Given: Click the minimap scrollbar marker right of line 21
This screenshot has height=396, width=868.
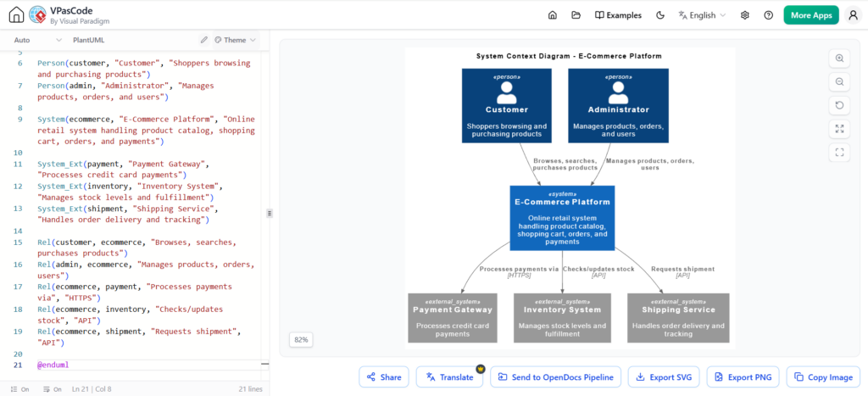Looking at the screenshot, I should (264, 365).
